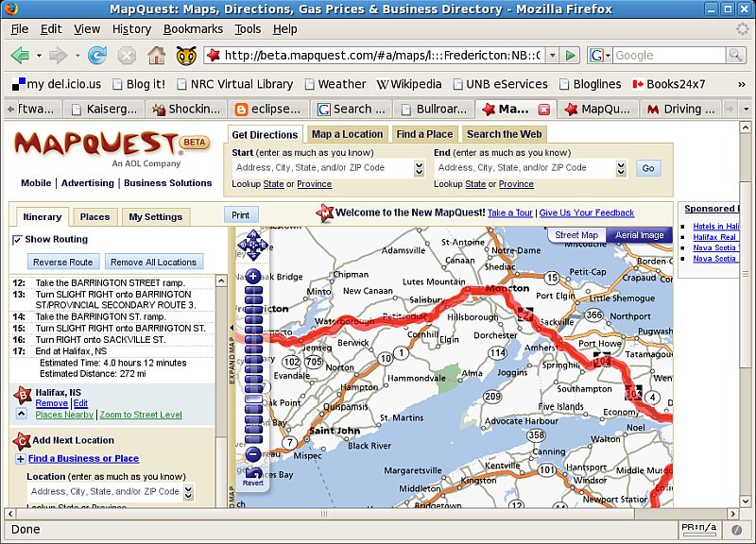This screenshot has height=544, width=756.
Task: Click the Google search magnifier icon
Action: tap(735, 56)
